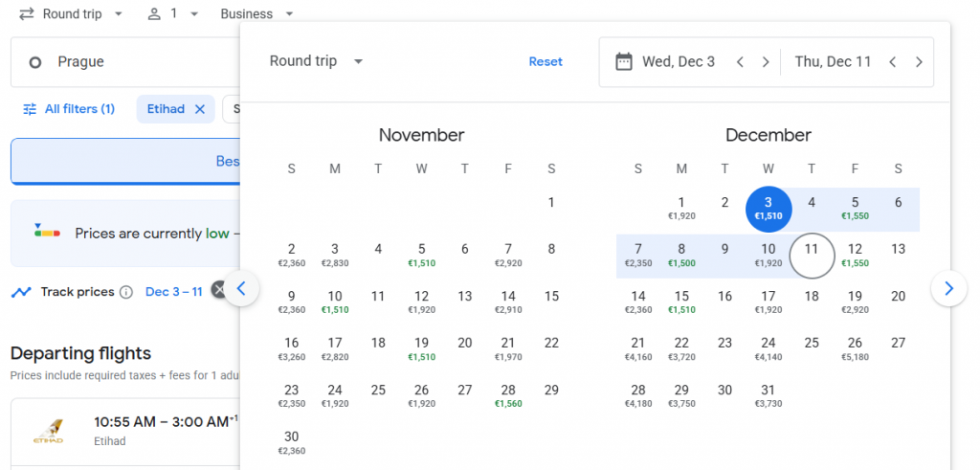Open Round trip dropdown in calendar panel
This screenshot has height=470, width=980.
(x=317, y=61)
